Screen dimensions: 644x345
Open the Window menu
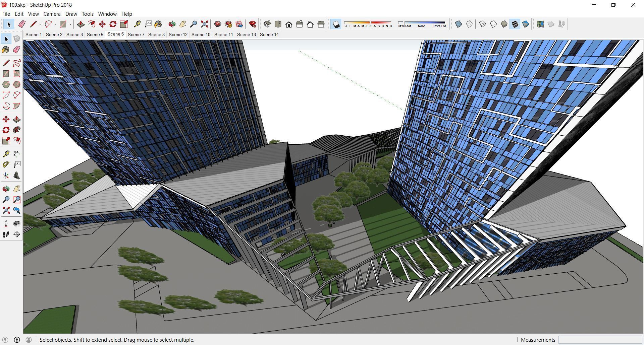(107, 14)
